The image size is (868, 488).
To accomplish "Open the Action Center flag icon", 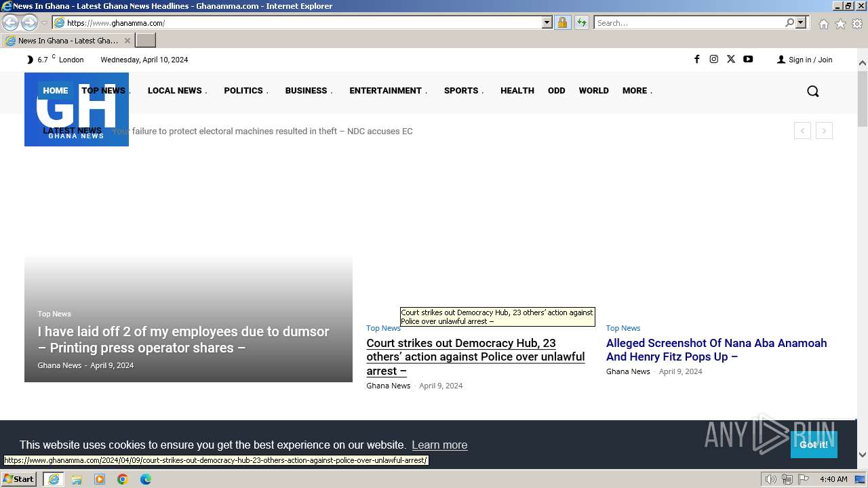I will pyautogui.click(x=804, y=479).
